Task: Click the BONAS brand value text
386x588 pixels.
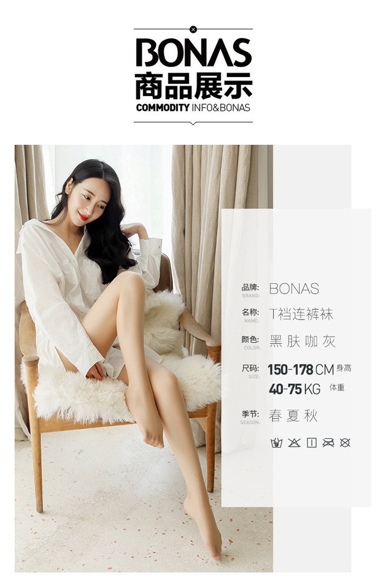Action: (x=294, y=289)
